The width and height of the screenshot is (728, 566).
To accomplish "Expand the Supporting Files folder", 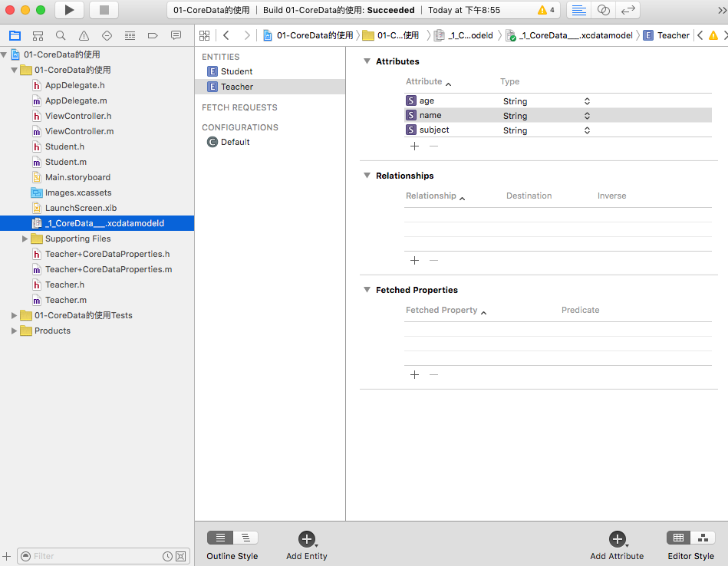I will pos(25,239).
